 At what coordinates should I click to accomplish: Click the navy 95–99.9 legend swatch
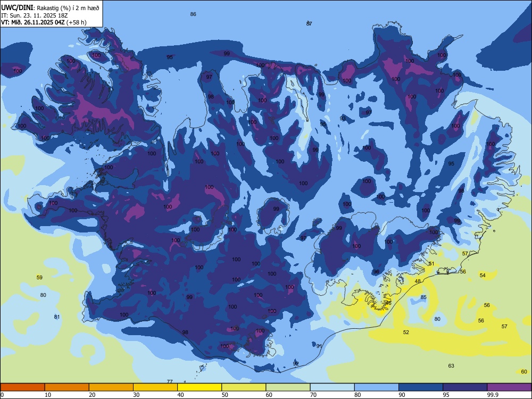pyautogui.click(x=465, y=387)
